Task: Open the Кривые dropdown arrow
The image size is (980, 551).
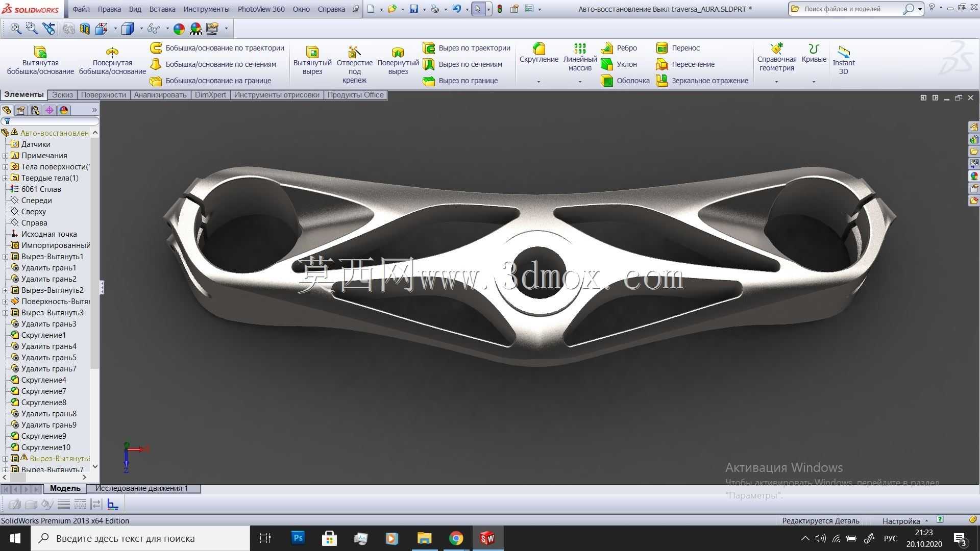Action: [814, 82]
